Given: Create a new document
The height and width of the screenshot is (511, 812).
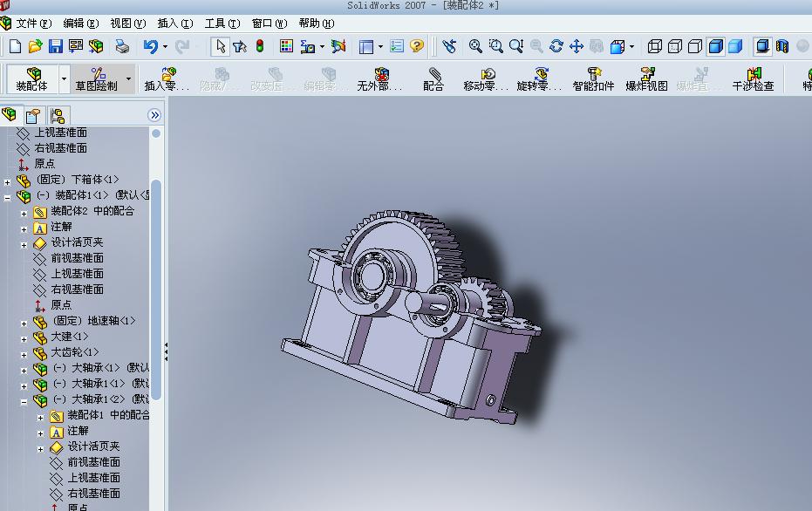Looking at the screenshot, I should pos(15,46).
